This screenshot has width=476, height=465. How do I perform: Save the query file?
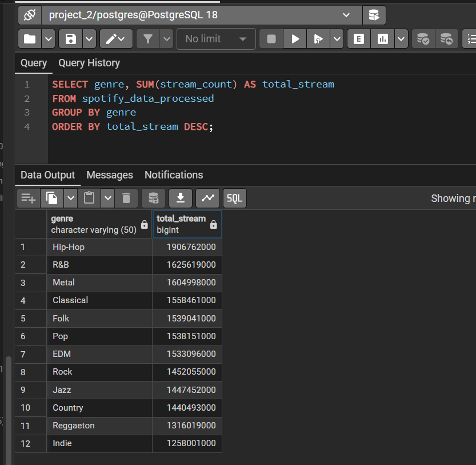[x=71, y=39]
